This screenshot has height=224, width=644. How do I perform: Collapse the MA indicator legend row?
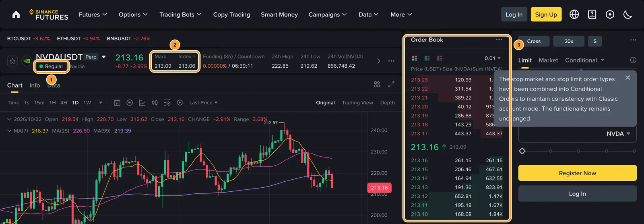pyautogui.click(x=9, y=131)
